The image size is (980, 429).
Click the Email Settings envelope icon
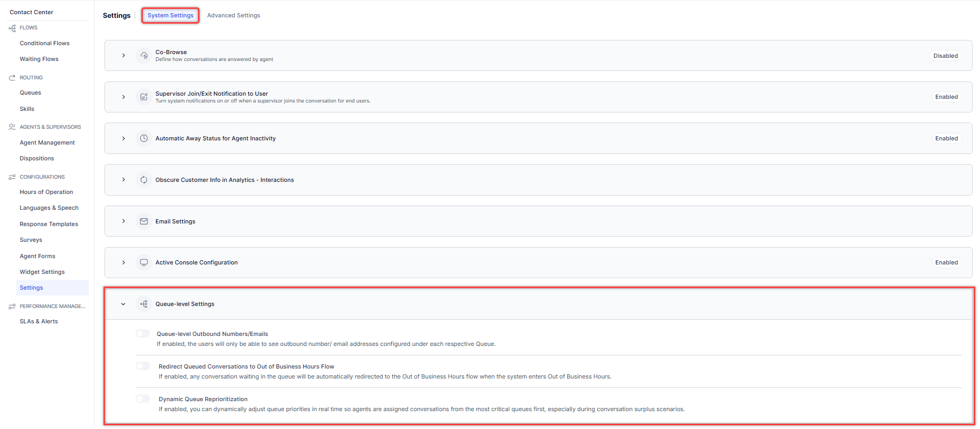144,221
